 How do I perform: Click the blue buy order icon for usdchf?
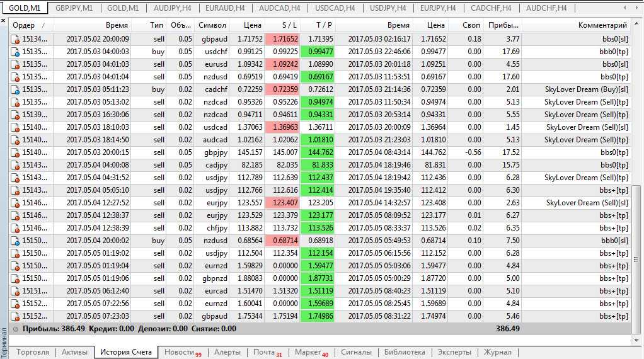pyautogui.click(x=15, y=52)
